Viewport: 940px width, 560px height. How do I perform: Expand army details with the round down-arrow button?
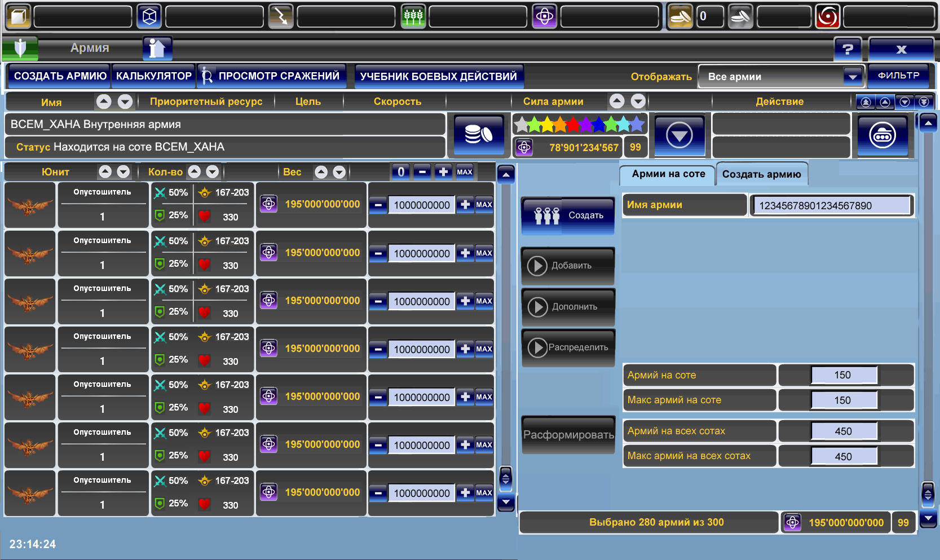679,136
